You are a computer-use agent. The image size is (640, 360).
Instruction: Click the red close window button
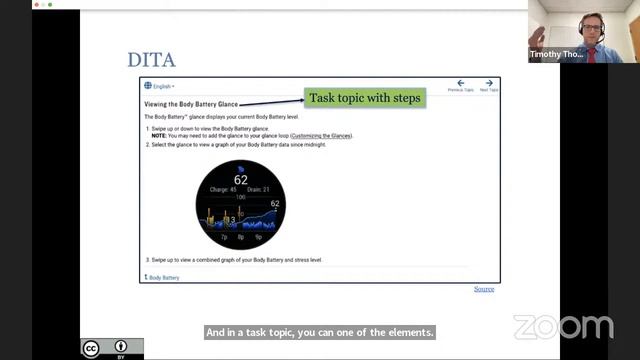coord(37,4)
